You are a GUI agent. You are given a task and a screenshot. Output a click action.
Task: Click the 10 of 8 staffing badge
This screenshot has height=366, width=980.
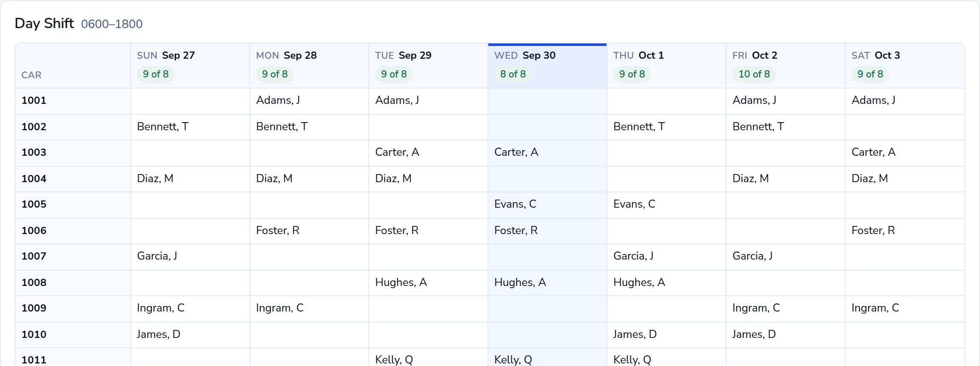[754, 74]
